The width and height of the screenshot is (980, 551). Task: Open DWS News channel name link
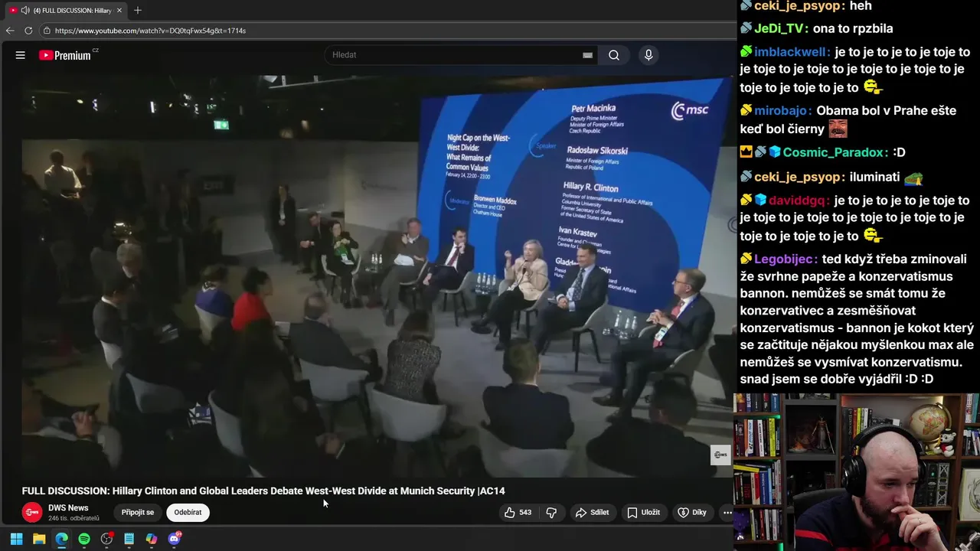pos(68,507)
